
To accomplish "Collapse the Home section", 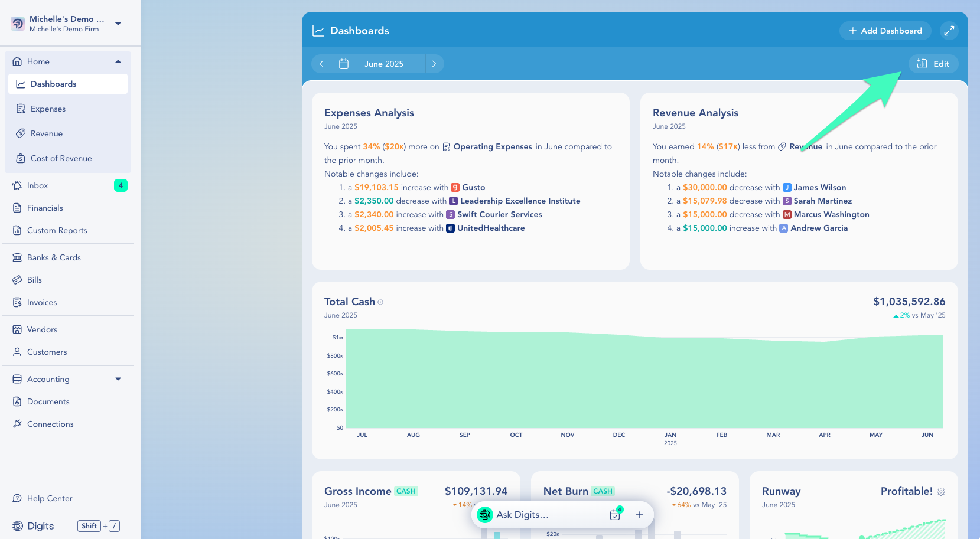I will (x=118, y=61).
